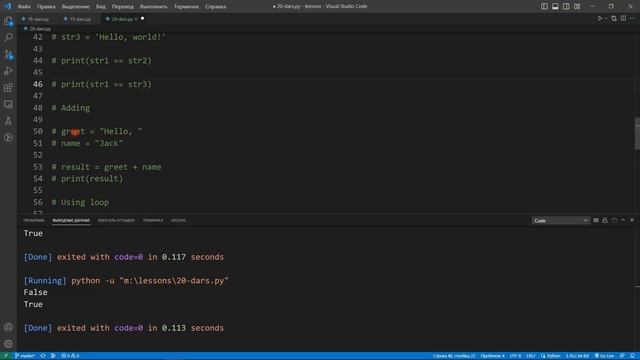Split the editor to the right
Screen dimensions: 640x360
tap(623, 19)
